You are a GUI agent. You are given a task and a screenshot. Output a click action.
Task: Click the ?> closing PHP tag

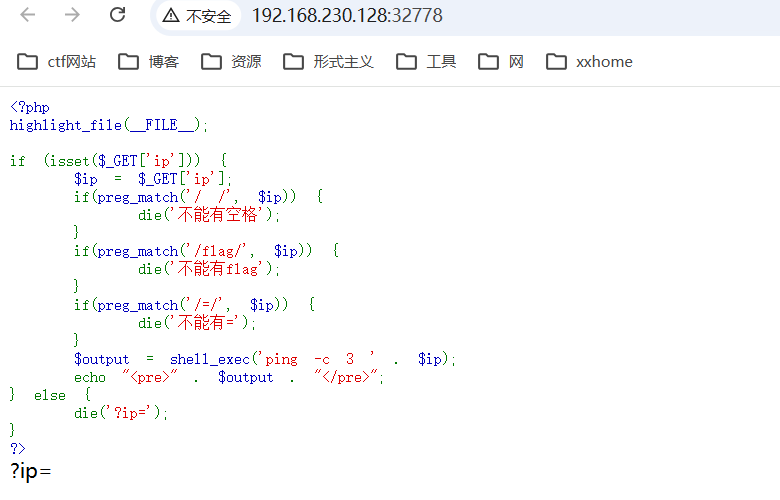click(x=17, y=448)
